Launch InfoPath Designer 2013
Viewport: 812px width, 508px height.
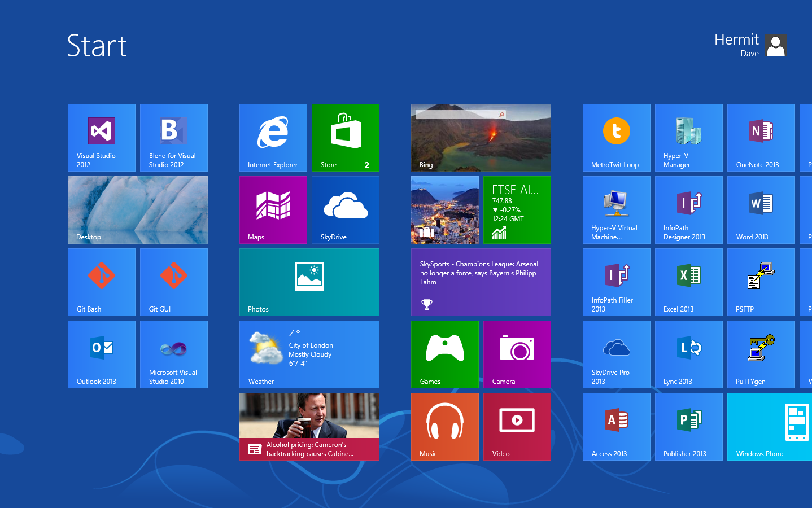(x=689, y=210)
